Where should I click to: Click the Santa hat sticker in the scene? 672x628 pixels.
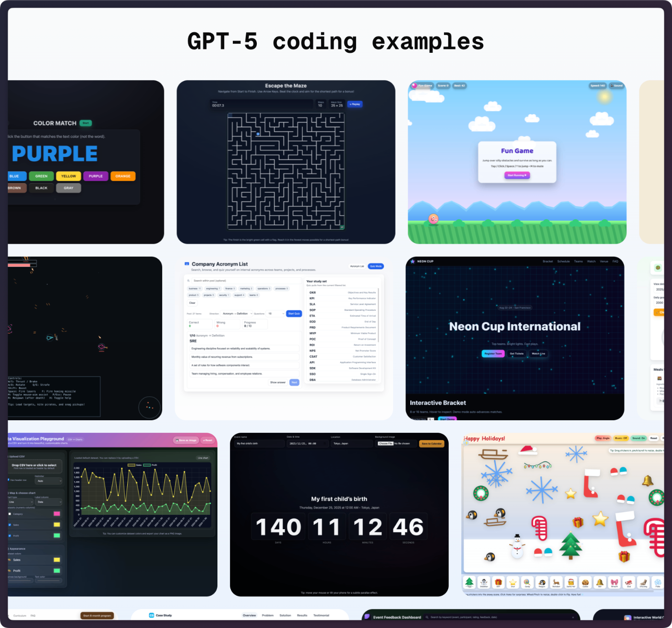tap(528, 450)
